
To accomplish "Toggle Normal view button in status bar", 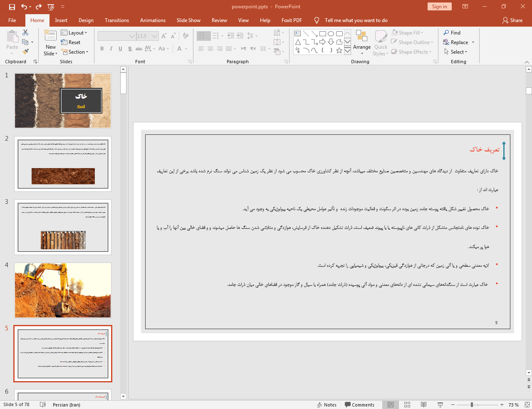I will (x=391, y=404).
